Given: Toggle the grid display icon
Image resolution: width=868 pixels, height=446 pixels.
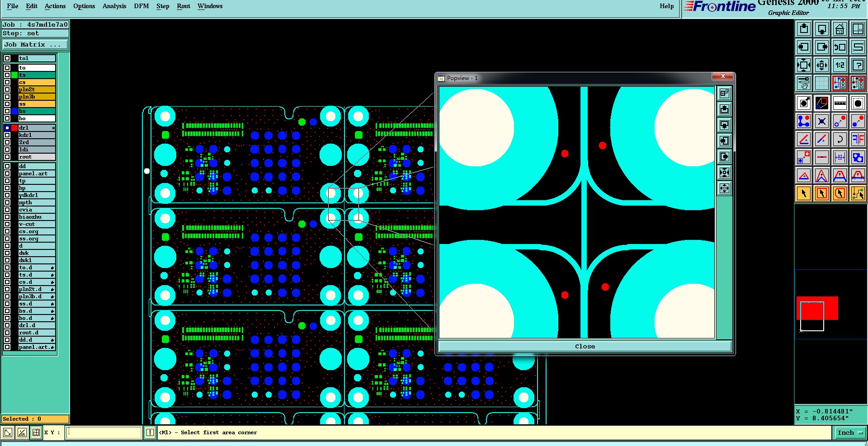Looking at the screenshot, I should [822, 83].
